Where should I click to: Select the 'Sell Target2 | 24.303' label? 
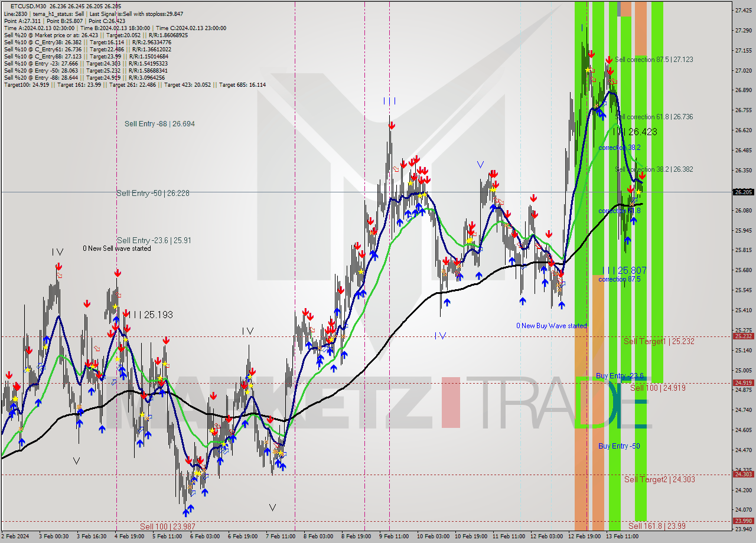pyautogui.click(x=660, y=479)
